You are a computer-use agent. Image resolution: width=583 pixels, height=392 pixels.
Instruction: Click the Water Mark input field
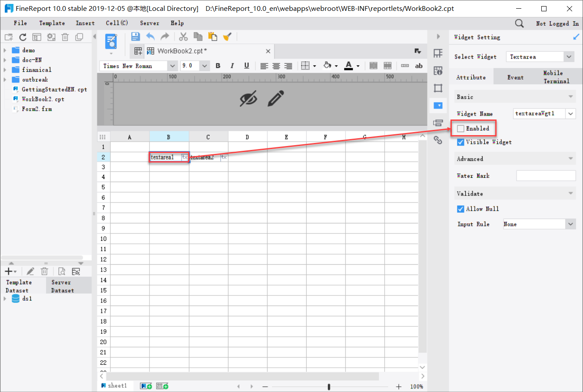(546, 176)
